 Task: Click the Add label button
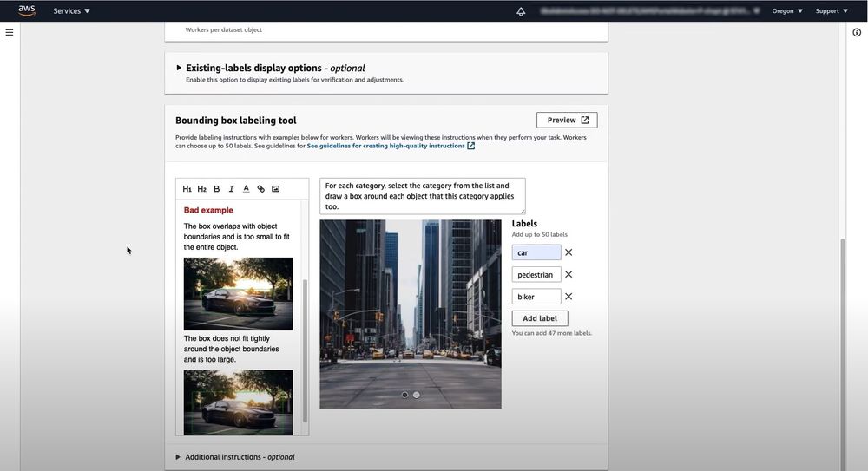(540, 318)
